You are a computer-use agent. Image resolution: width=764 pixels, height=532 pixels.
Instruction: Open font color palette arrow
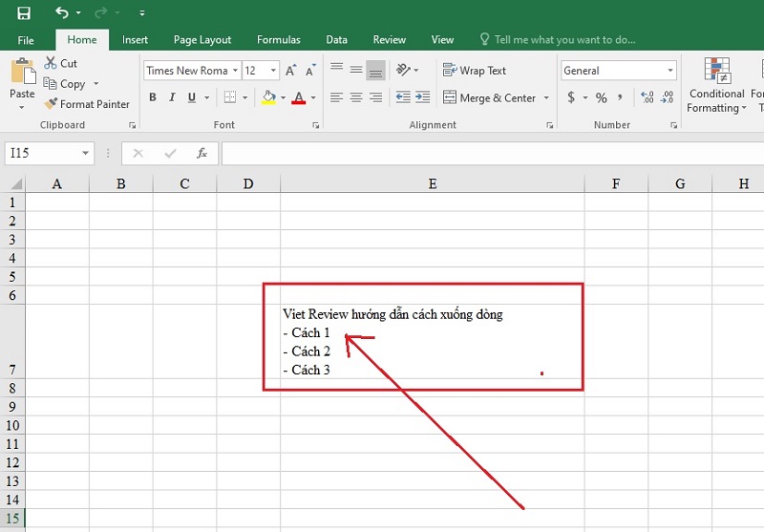pyautogui.click(x=313, y=97)
